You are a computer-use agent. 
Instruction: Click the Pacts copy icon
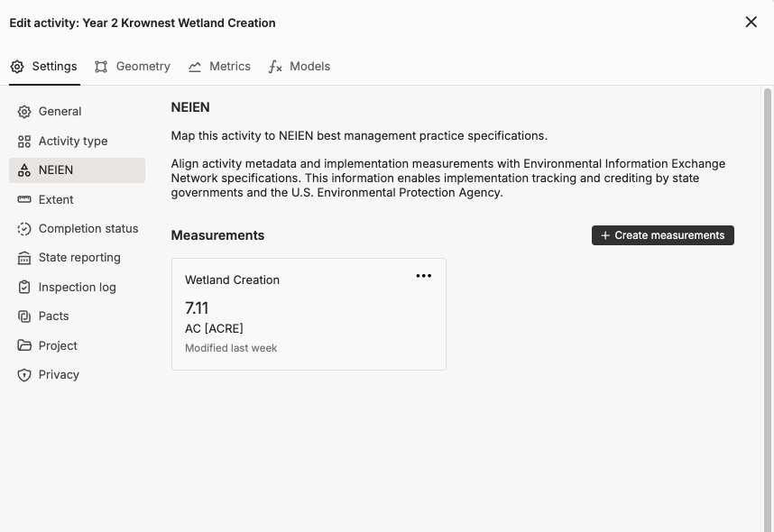click(x=24, y=316)
